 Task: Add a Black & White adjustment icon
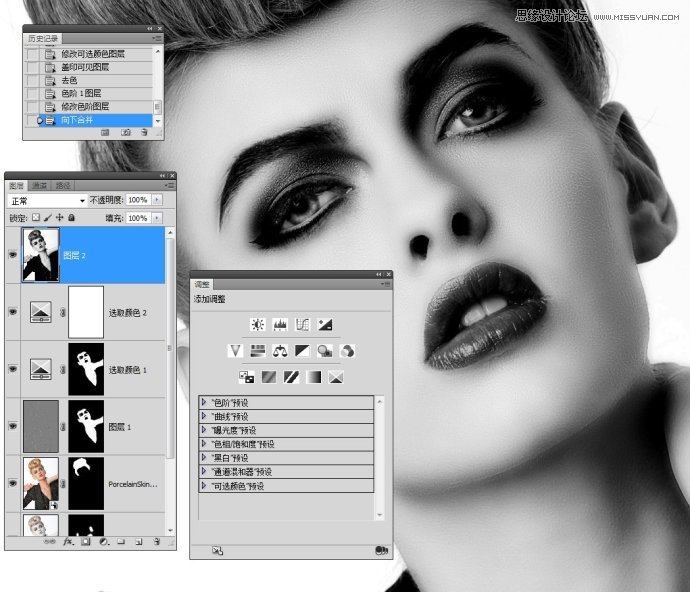(302, 351)
